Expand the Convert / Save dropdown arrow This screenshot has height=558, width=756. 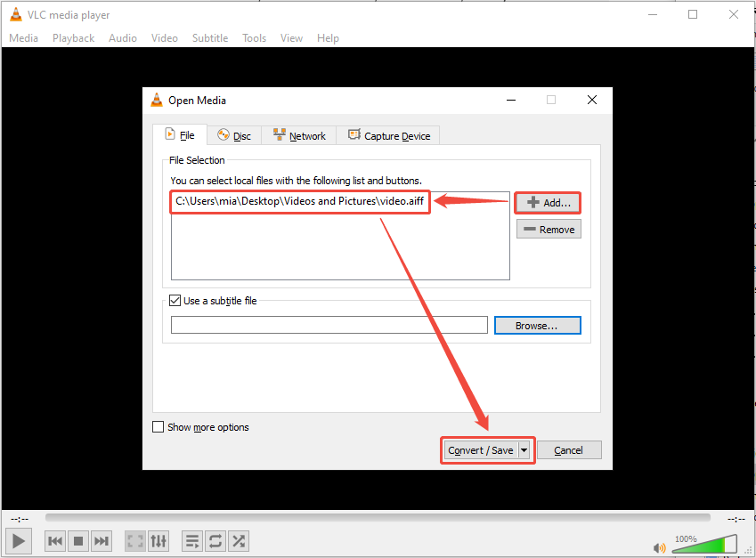(524, 450)
